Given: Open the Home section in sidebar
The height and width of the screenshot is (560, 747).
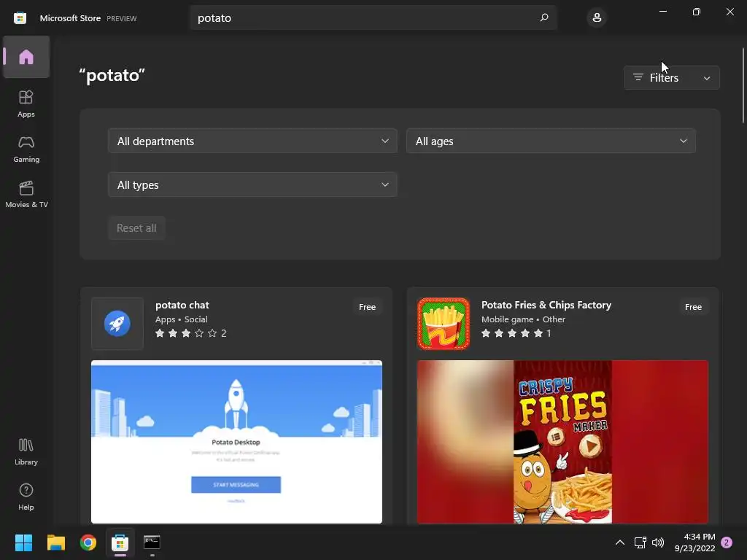Looking at the screenshot, I should (x=26, y=57).
